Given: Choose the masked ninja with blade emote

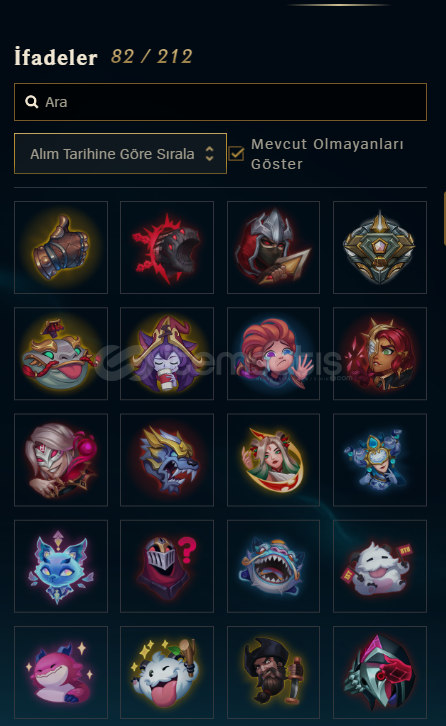Looking at the screenshot, I should tap(273, 247).
